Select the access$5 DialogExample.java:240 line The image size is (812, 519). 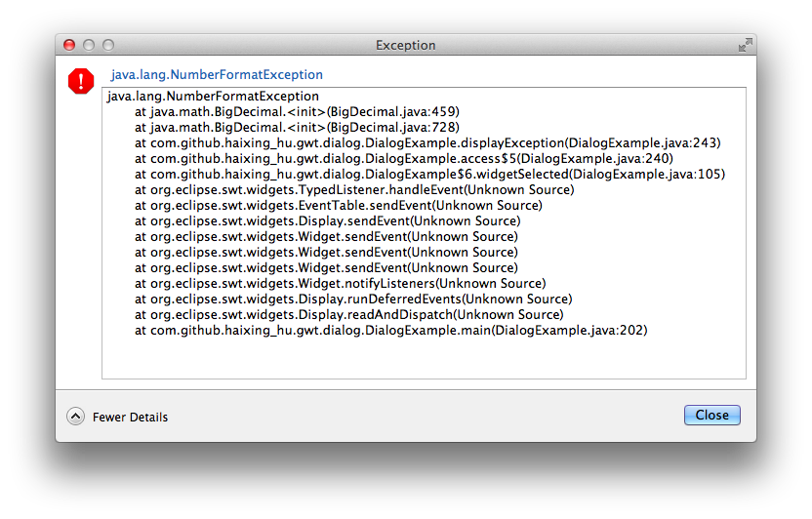coord(404,158)
